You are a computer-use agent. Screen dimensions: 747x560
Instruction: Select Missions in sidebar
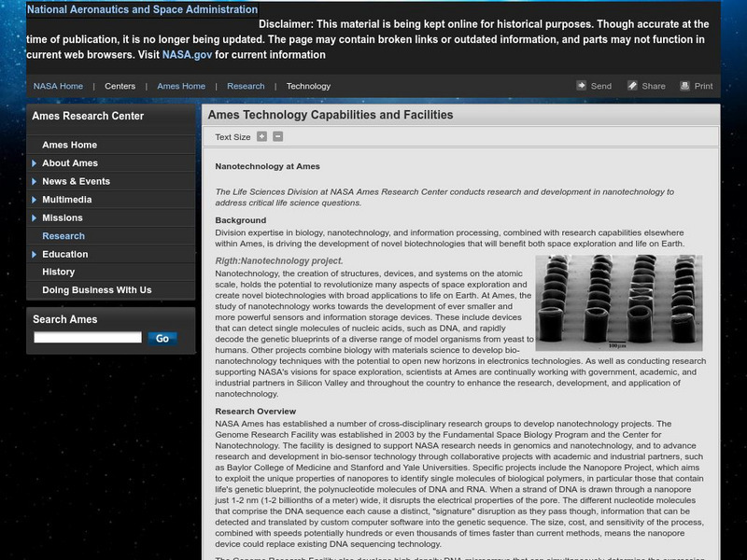[63, 217]
